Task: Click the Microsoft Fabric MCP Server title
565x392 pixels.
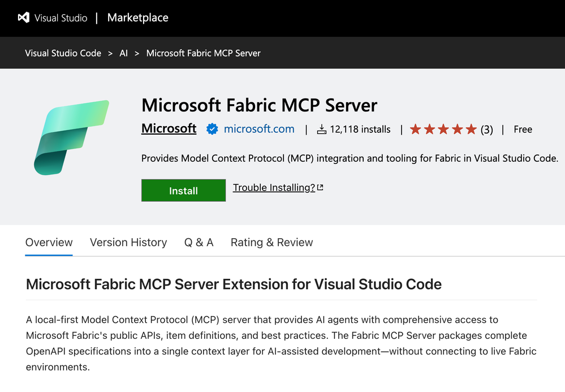Action: pos(259,105)
